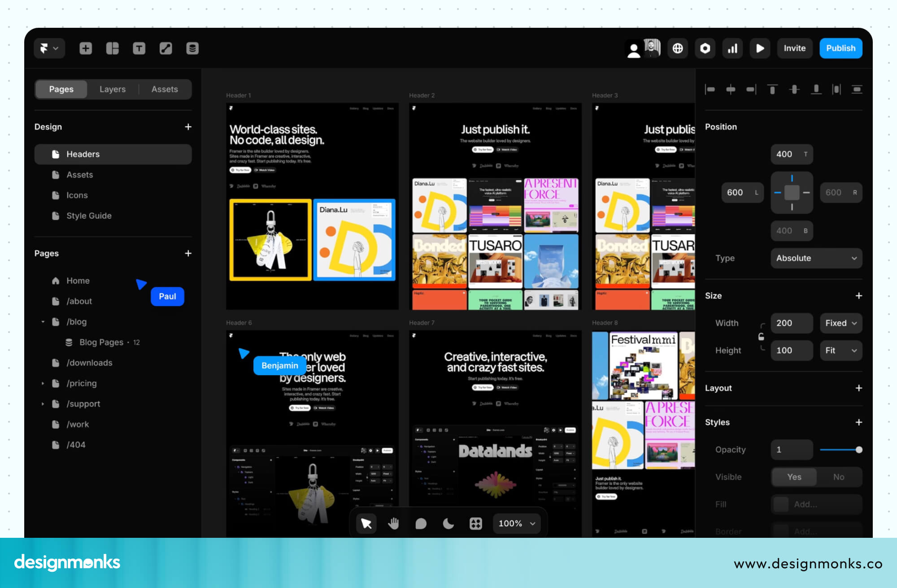Image resolution: width=897 pixels, height=588 pixels.
Task: Open the Home page
Action: (x=113, y=281)
